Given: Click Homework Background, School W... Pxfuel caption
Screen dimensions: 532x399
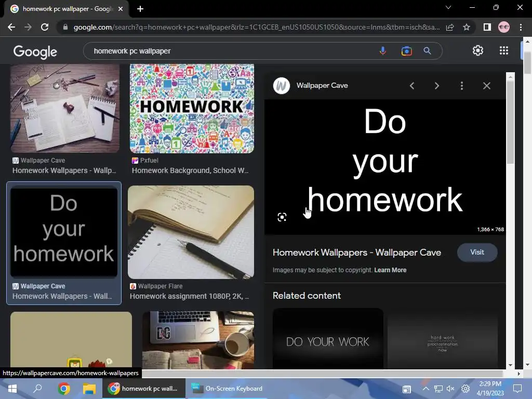Looking at the screenshot, I should 190,170.
